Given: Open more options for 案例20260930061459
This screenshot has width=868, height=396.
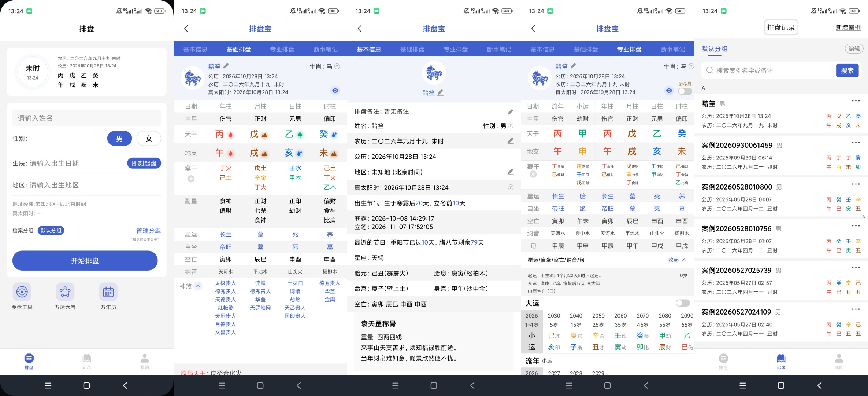Looking at the screenshot, I should [856, 143].
